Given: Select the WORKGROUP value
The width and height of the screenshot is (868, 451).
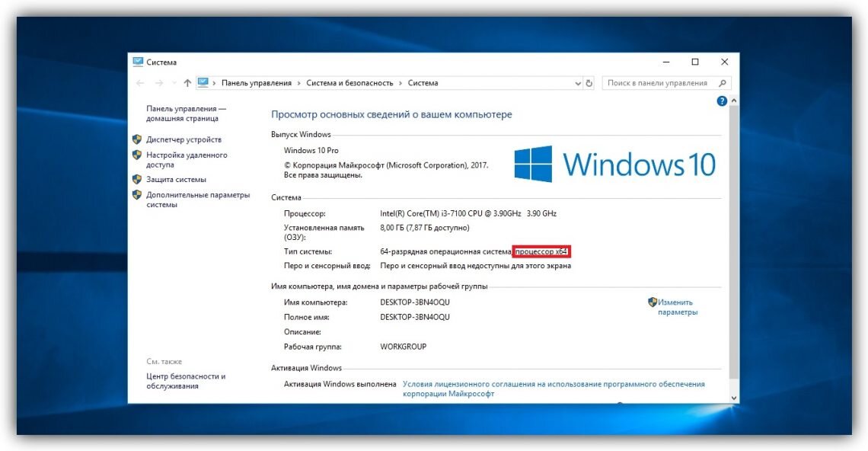Looking at the screenshot, I should (403, 347).
